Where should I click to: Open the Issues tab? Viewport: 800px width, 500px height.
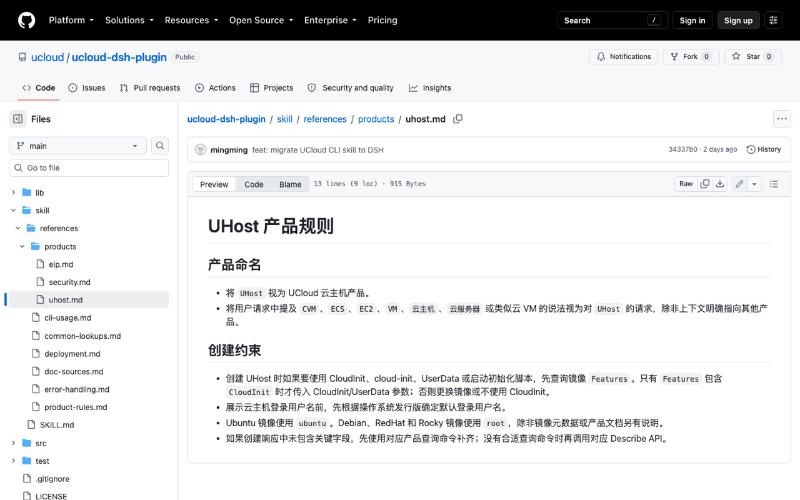(87, 88)
